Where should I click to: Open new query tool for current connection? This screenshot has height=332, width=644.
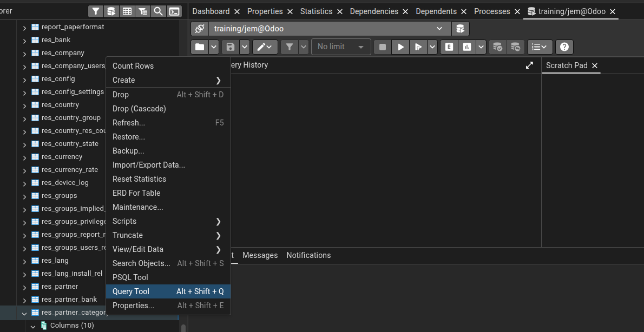[x=461, y=29]
